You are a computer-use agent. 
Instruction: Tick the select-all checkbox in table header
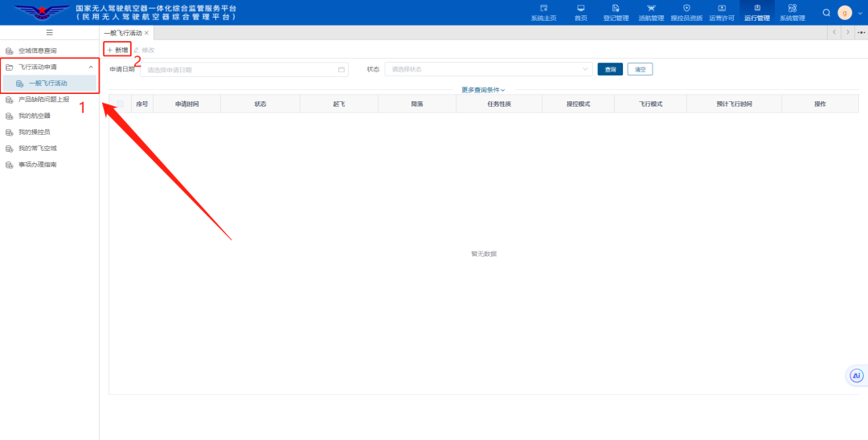point(121,104)
